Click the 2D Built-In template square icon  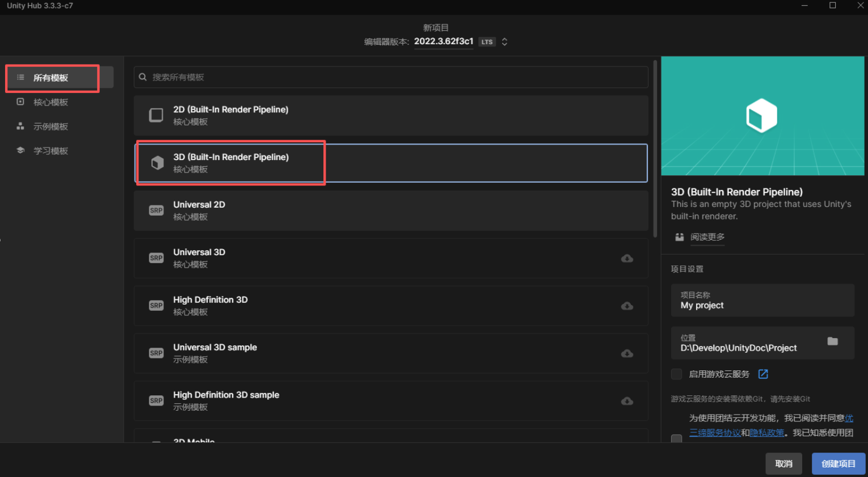(156, 115)
